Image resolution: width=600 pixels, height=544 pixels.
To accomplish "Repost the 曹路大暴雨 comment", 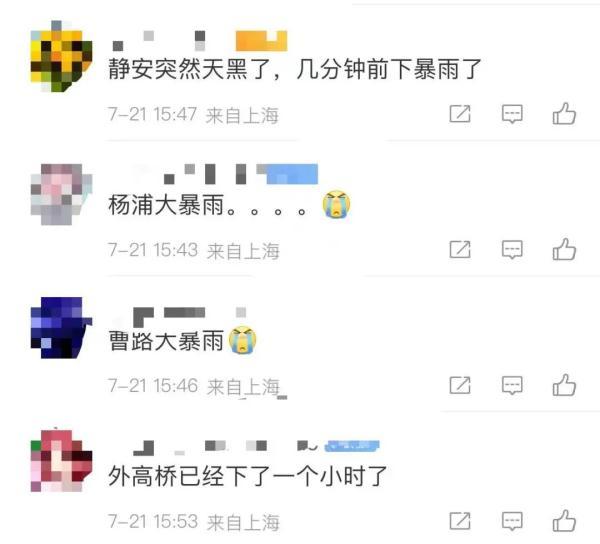I will pos(460,385).
